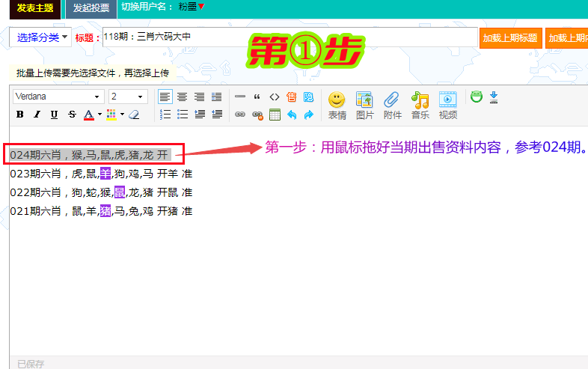Screen dimensions: 588x369
Task: Open the font color picker arrow
Action: (x=99, y=115)
